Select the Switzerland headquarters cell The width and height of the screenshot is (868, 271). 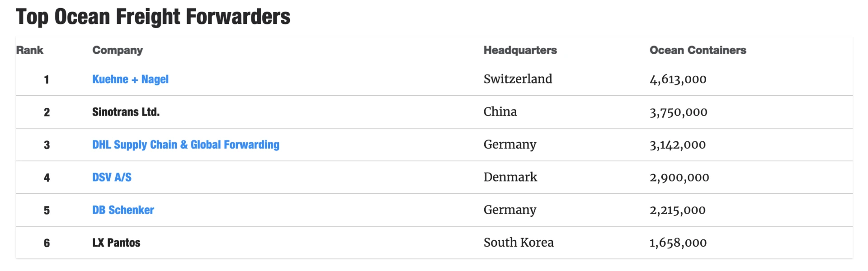pos(518,79)
